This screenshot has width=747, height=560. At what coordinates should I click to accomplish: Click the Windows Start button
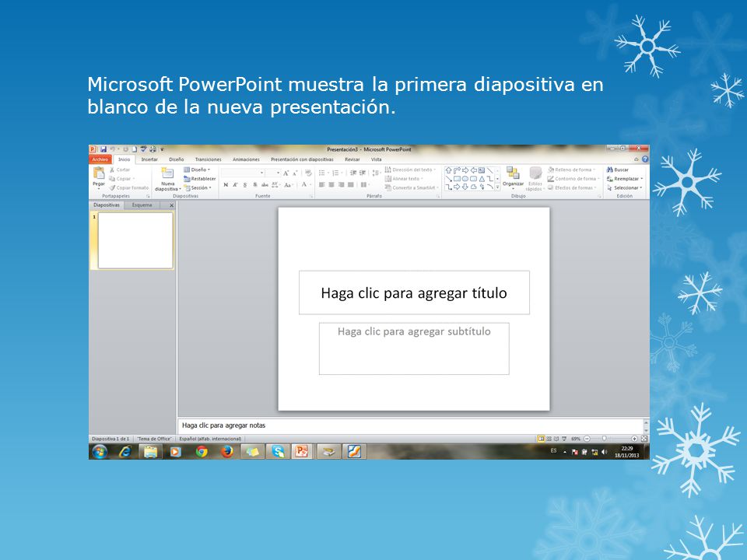pos(100,451)
